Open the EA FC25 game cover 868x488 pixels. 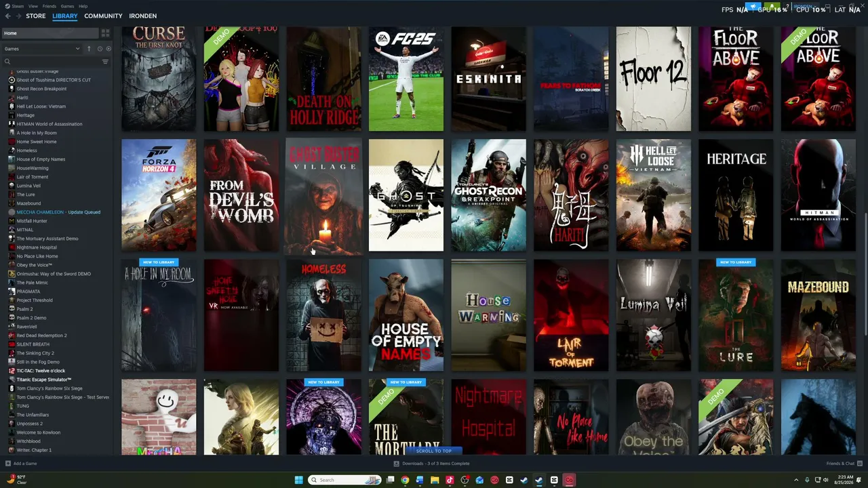(x=406, y=78)
